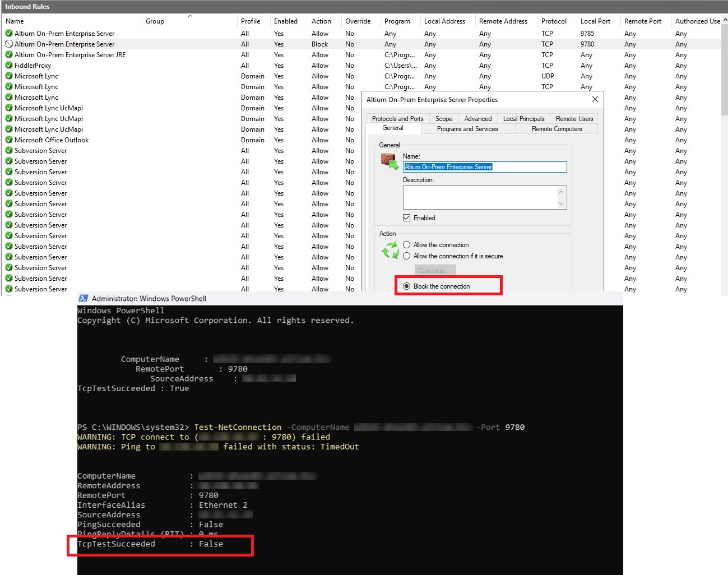Image resolution: width=728 pixels, height=575 pixels.
Task: Click the PowerShell icon in the title bar
Action: pyautogui.click(x=84, y=299)
